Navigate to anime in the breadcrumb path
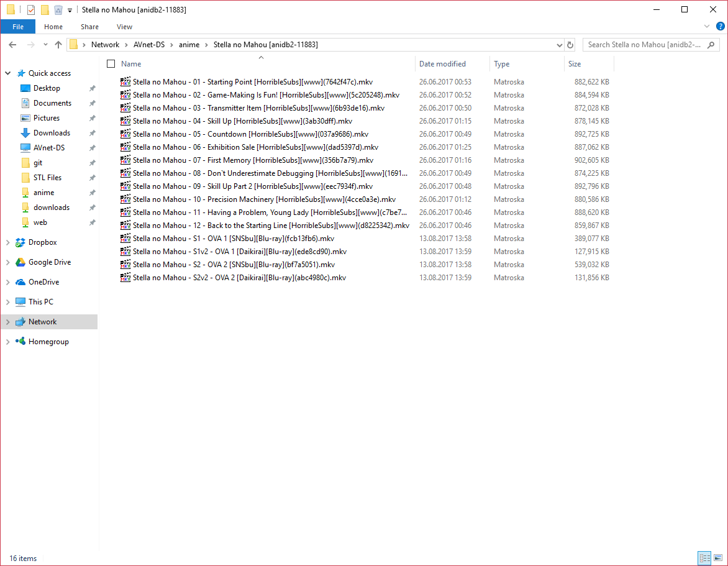728x566 pixels. tap(189, 45)
